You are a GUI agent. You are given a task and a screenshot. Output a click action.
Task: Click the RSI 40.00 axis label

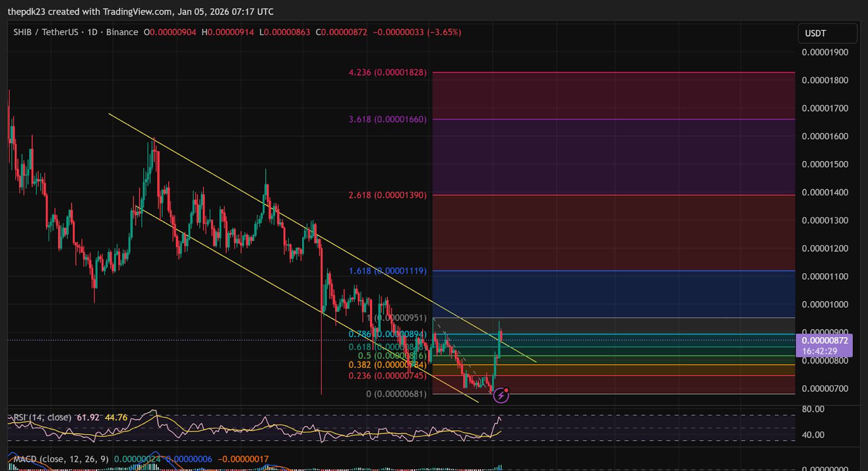click(813, 435)
